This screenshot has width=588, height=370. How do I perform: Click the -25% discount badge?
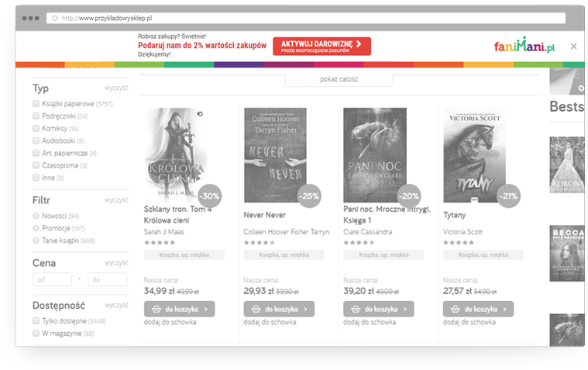coord(309,196)
